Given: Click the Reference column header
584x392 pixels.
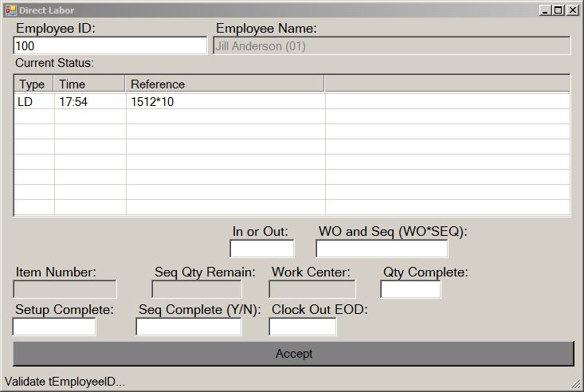Looking at the screenshot, I should tap(225, 84).
